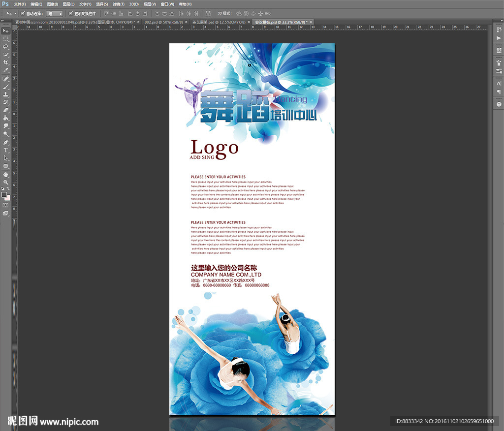Viewport: 504px width, 431px height.
Task: Select the Eraser tool
Action: click(x=6, y=110)
